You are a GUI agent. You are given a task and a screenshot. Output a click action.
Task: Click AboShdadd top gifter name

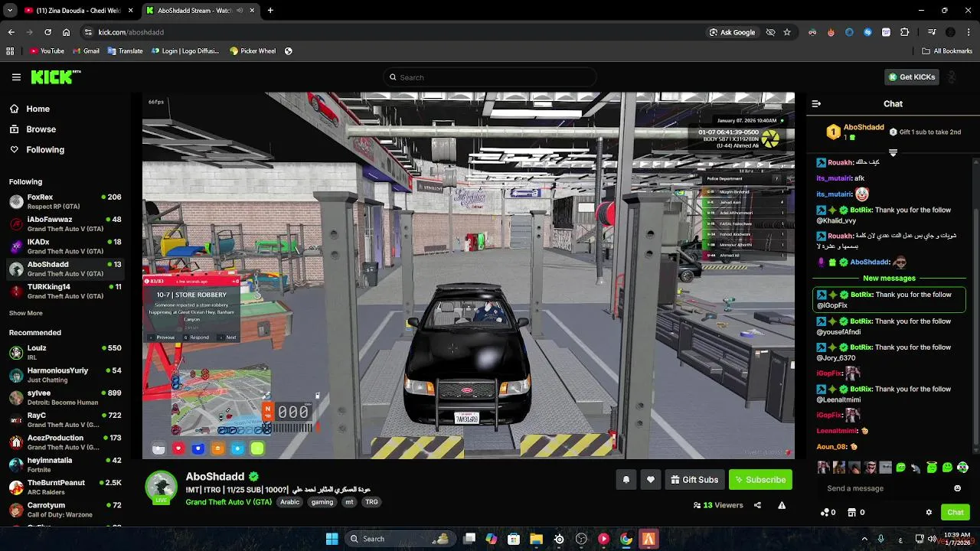pos(864,127)
